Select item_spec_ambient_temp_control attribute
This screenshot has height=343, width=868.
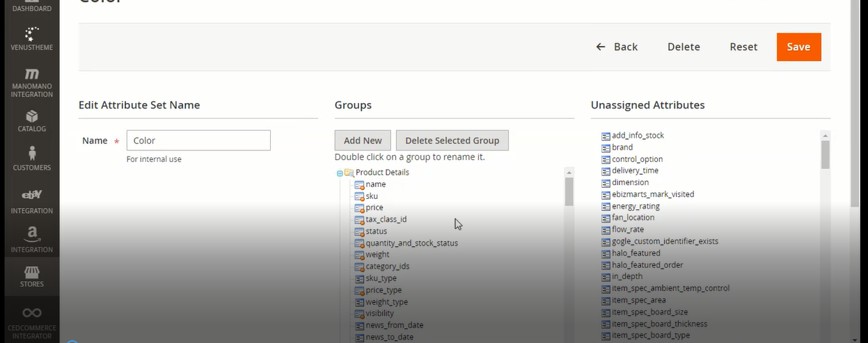(671, 288)
